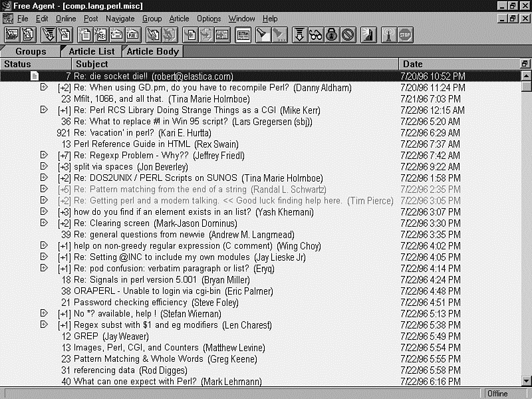Click the reply via email RE: envelope icon
The width and height of the screenshot is (532, 399).
(133, 35)
